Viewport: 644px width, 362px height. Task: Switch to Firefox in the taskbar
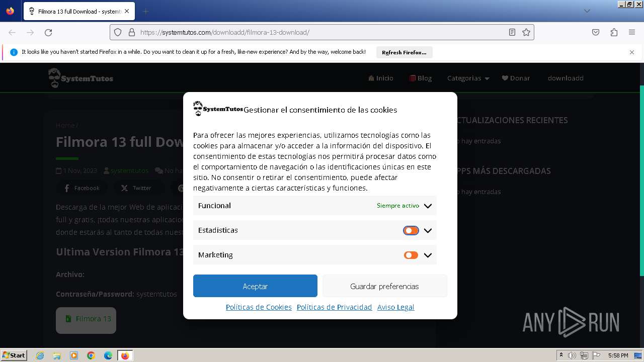[125, 355]
